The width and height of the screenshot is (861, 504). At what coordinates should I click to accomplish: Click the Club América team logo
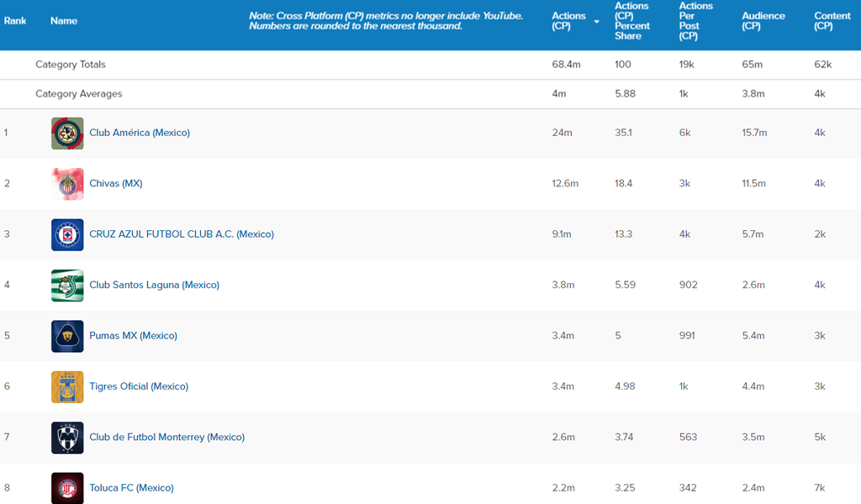pyautogui.click(x=67, y=134)
